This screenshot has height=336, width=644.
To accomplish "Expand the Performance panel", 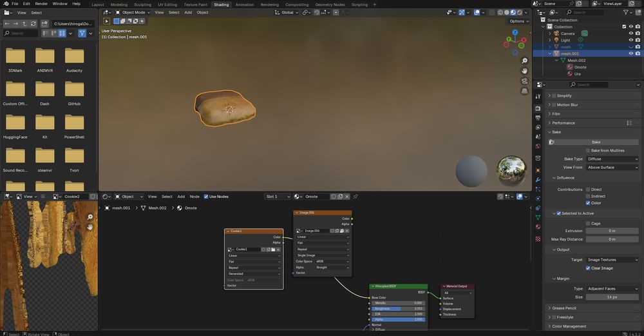I will point(563,123).
